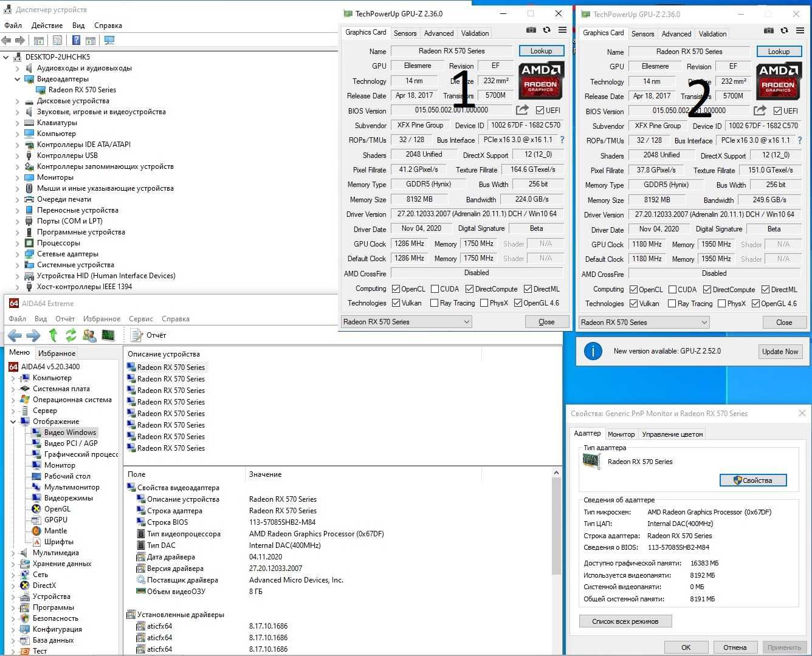Toggle DirectML checkbox in second GPU-Z window
This screenshot has height=656, width=812.
[x=765, y=290]
